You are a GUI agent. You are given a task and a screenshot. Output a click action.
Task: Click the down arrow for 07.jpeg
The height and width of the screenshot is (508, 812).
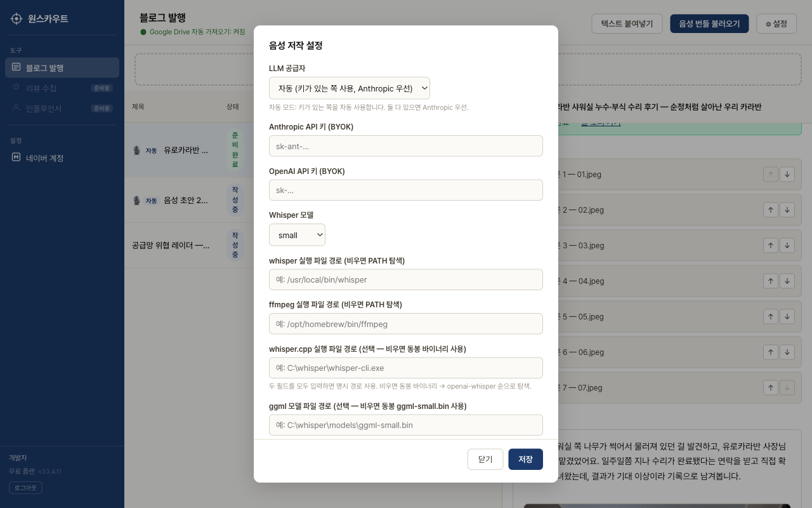coord(787,387)
